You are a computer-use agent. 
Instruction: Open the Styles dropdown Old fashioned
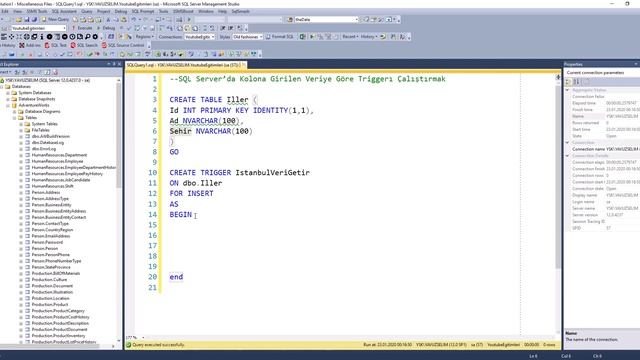point(248,37)
